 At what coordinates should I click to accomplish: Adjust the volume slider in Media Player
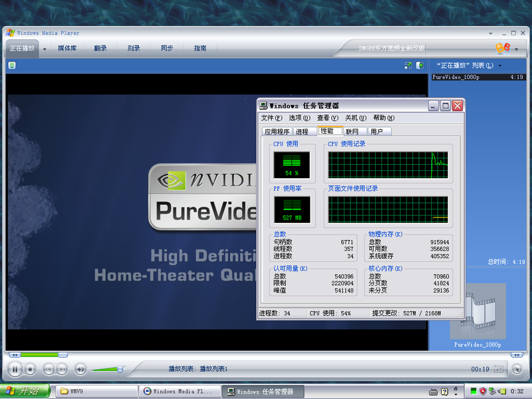[x=120, y=369]
